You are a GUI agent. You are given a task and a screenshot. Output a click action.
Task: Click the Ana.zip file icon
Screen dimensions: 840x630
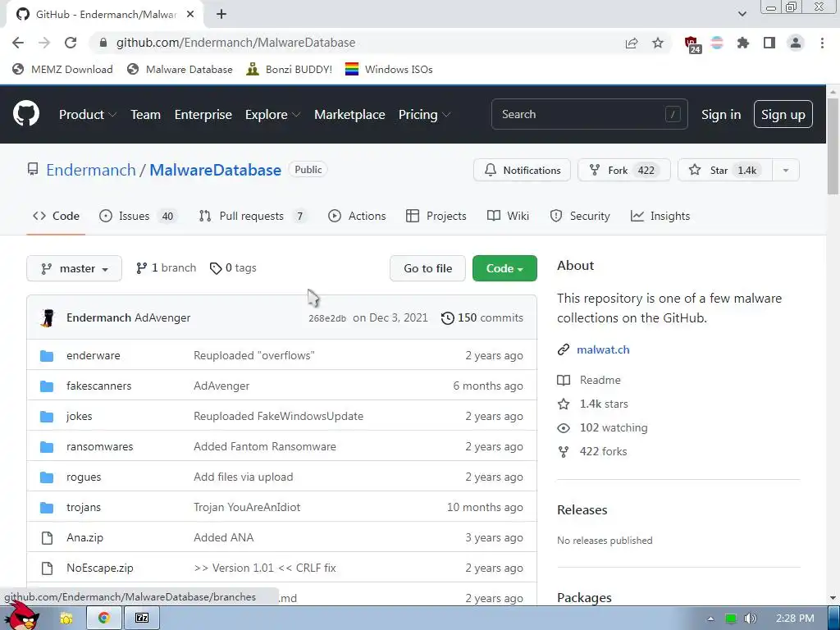47,538
